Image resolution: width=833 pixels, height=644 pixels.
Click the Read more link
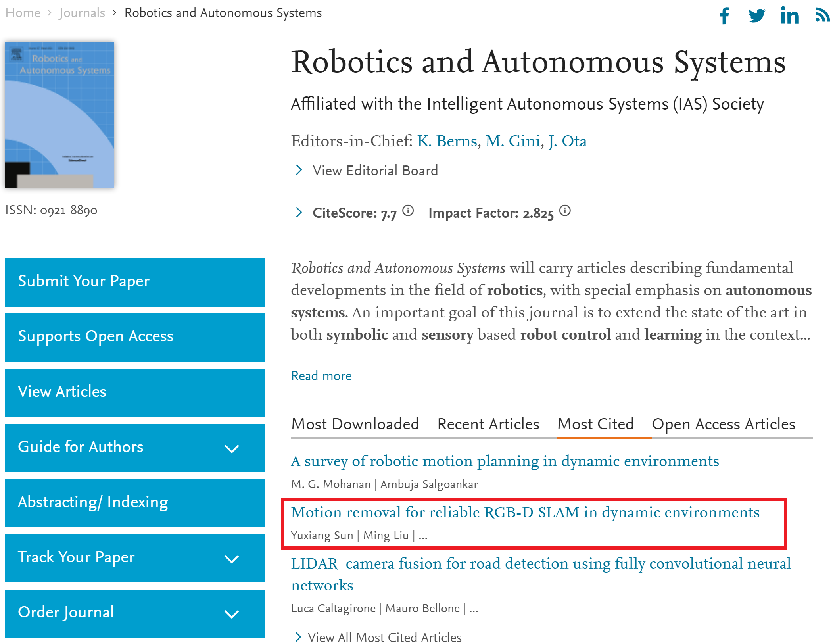[x=321, y=376]
